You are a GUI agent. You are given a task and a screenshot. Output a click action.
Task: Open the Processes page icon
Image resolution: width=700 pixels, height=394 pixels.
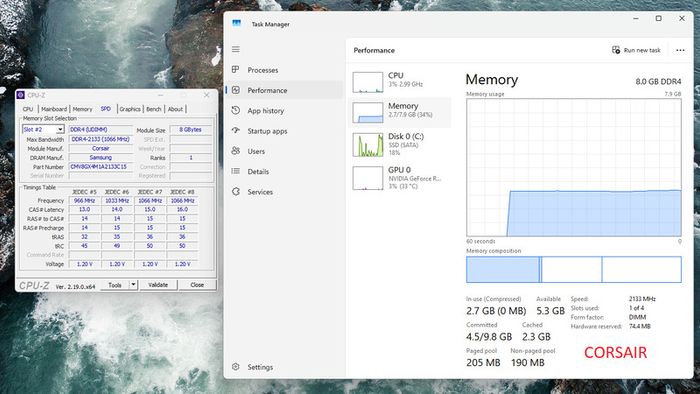(236, 70)
